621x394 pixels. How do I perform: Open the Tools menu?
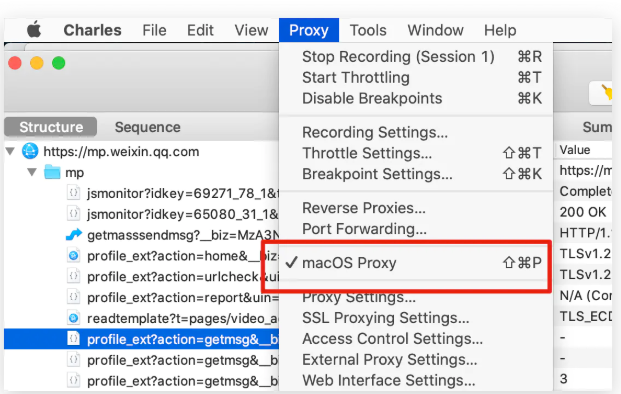(x=368, y=30)
